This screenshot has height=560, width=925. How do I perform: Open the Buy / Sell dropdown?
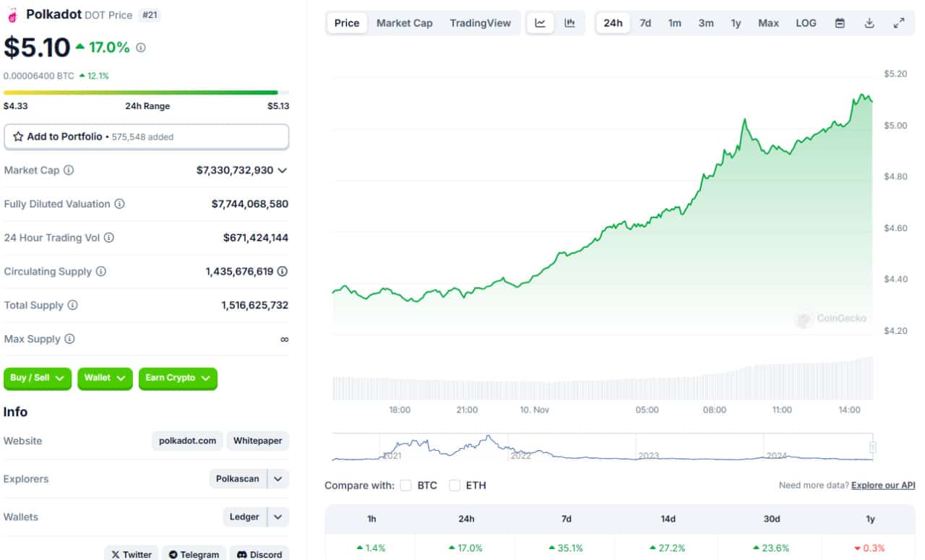coord(38,378)
